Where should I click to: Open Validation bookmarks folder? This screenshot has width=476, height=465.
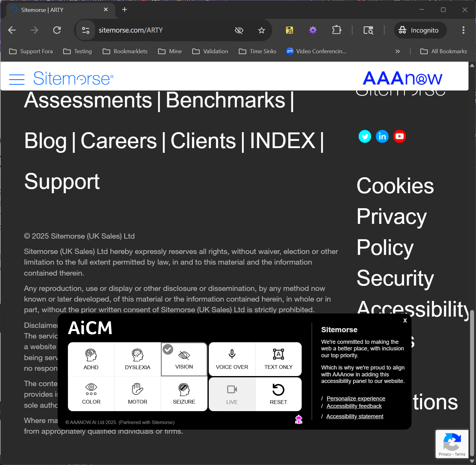point(210,51)
